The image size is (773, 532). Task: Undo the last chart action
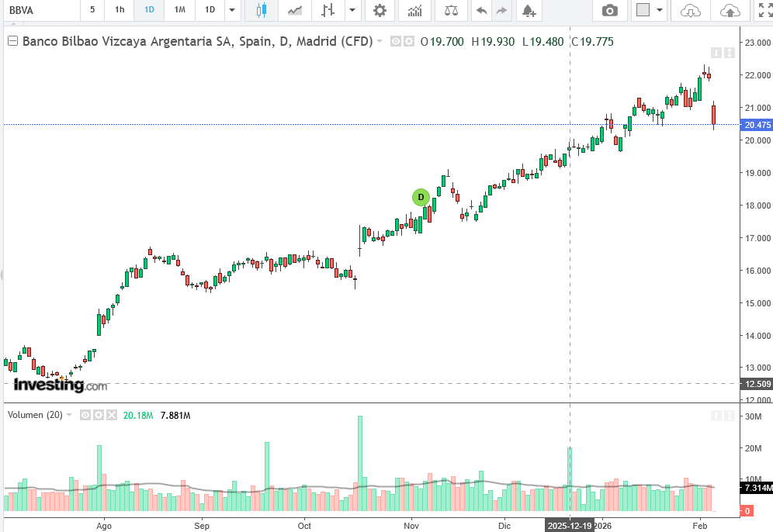(x=481, y=10)
